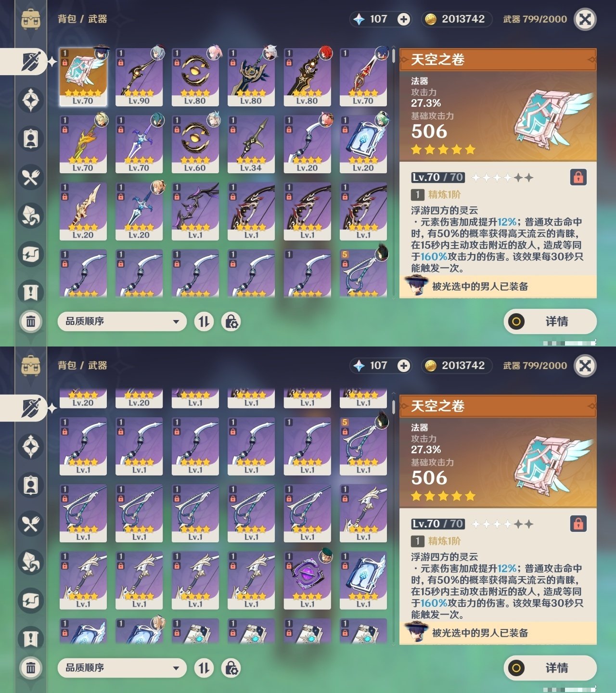
Task: Click the gadgets icon in the lower sidebar
Action: coord(31,601)
